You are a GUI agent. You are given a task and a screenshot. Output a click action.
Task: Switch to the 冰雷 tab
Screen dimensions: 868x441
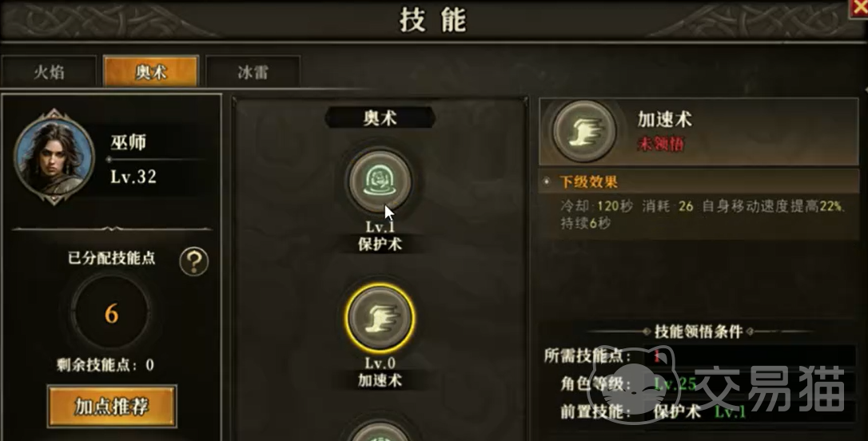(253, 71)
